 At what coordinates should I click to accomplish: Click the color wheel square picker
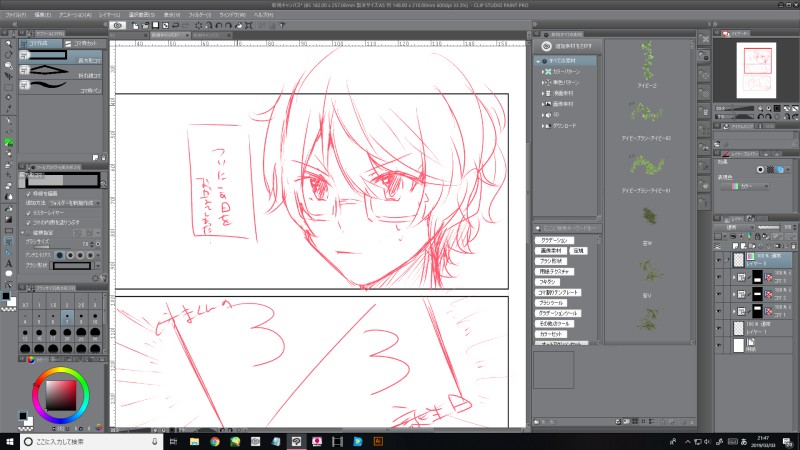(x=61, y=395)
